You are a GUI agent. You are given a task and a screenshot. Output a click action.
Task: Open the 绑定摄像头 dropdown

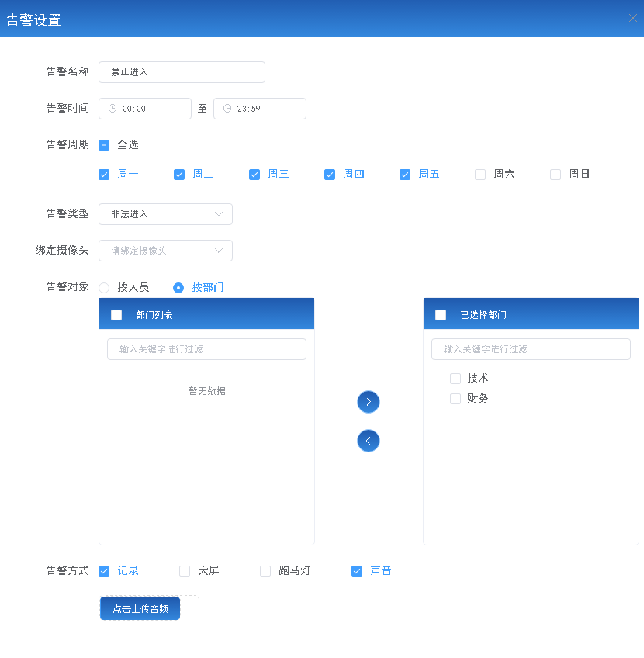[x=165, y=251]
